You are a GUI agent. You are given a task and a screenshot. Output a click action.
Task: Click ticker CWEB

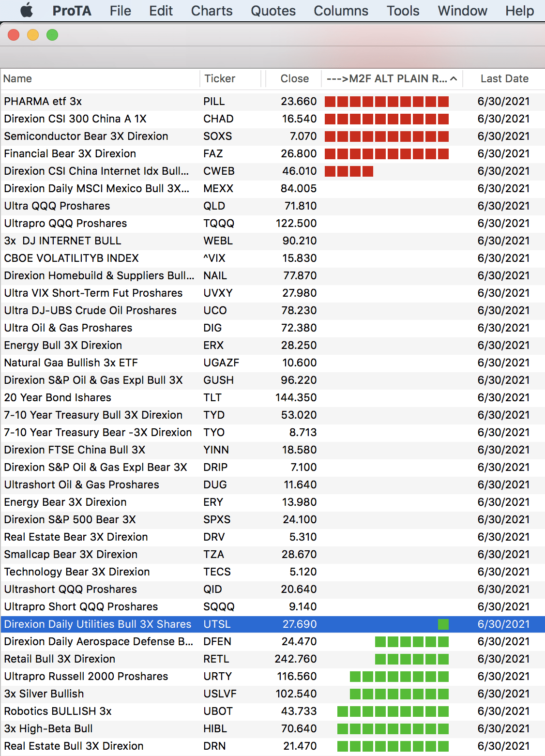pyautogui.click(x=219, y=171)
